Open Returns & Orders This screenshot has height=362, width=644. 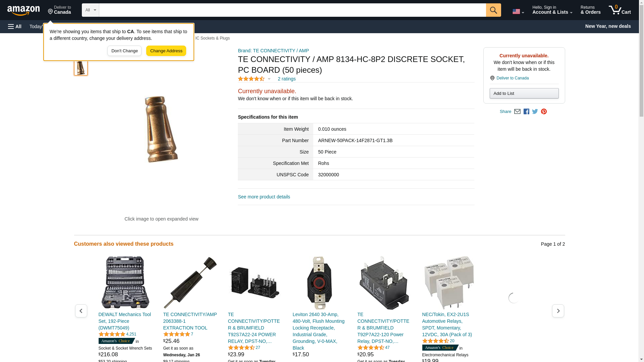(590, 10)
